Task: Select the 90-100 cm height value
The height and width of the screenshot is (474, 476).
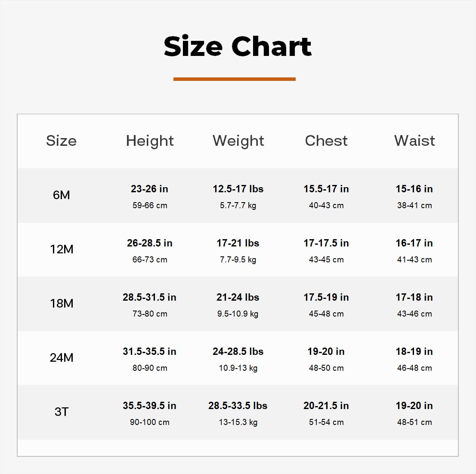Action: (150, 422)
